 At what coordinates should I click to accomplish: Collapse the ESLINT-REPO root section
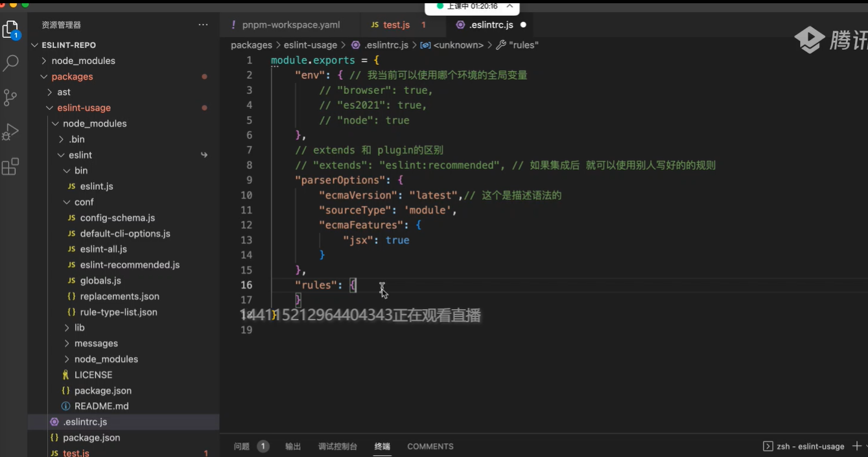68,45
